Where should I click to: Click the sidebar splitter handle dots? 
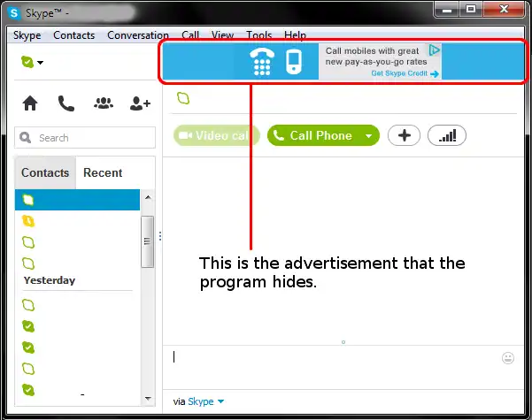point(160,236)
